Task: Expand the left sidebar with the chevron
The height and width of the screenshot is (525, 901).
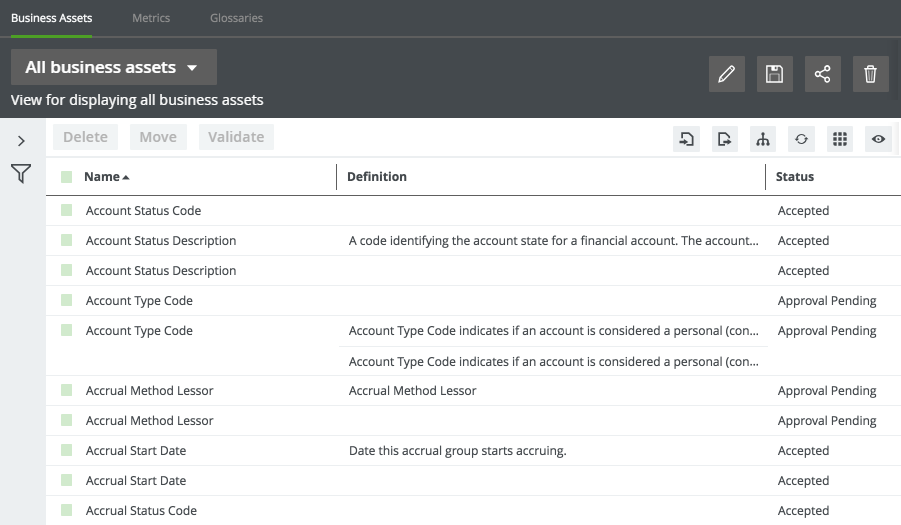Action: [21, 141]
